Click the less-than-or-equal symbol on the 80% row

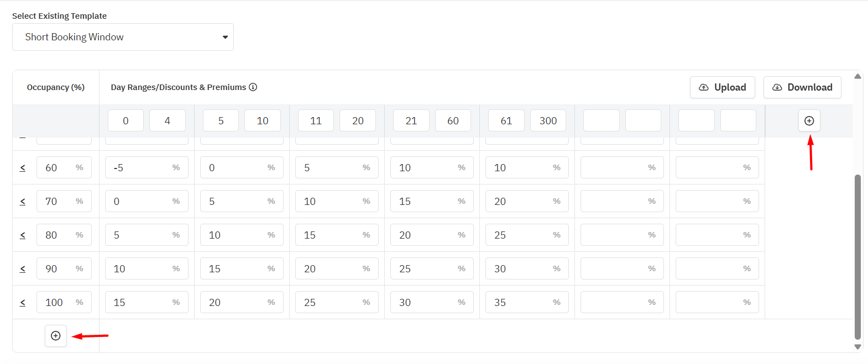click(23, 235)
